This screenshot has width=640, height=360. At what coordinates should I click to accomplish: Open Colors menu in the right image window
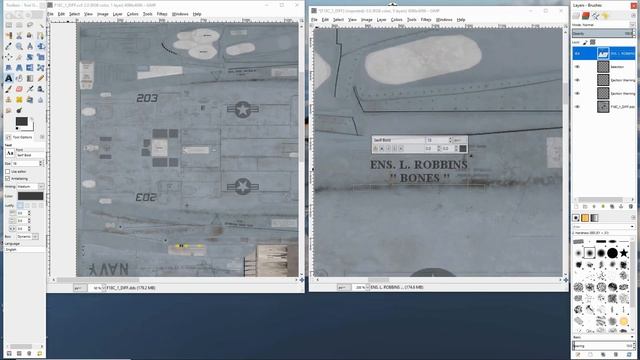point(396,20)
